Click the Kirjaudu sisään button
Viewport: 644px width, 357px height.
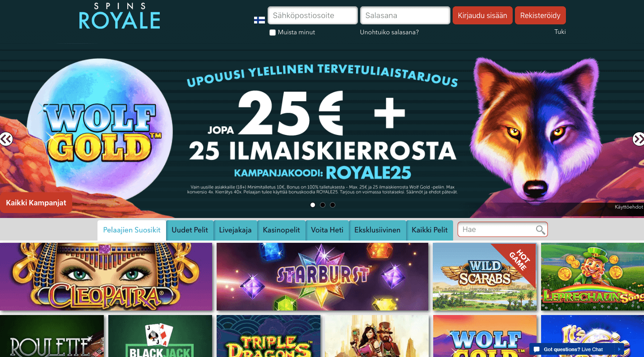click(x=482, y=15)
